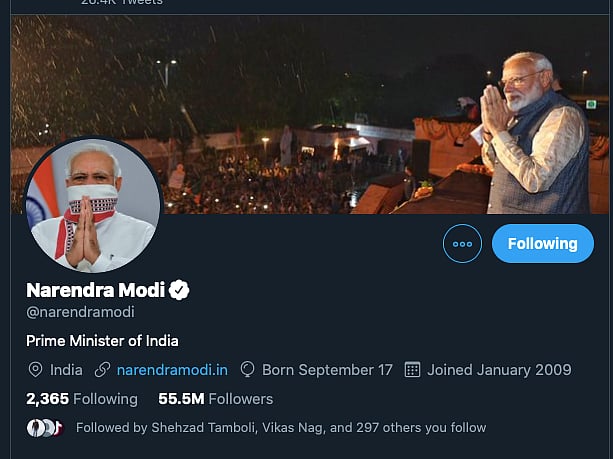Viewport: 613px width, 459px height.
Task: Click the India location text
Action: click(66, 370)
